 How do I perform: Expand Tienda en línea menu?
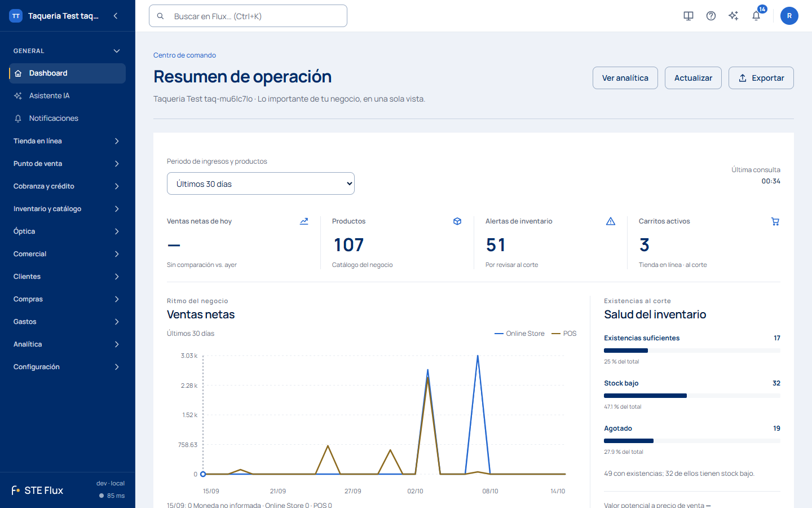[67, 141]
